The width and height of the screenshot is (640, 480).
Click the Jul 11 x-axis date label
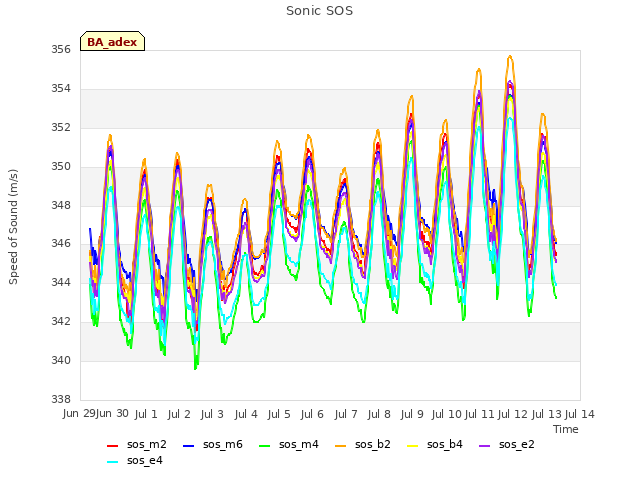[480, 414]
